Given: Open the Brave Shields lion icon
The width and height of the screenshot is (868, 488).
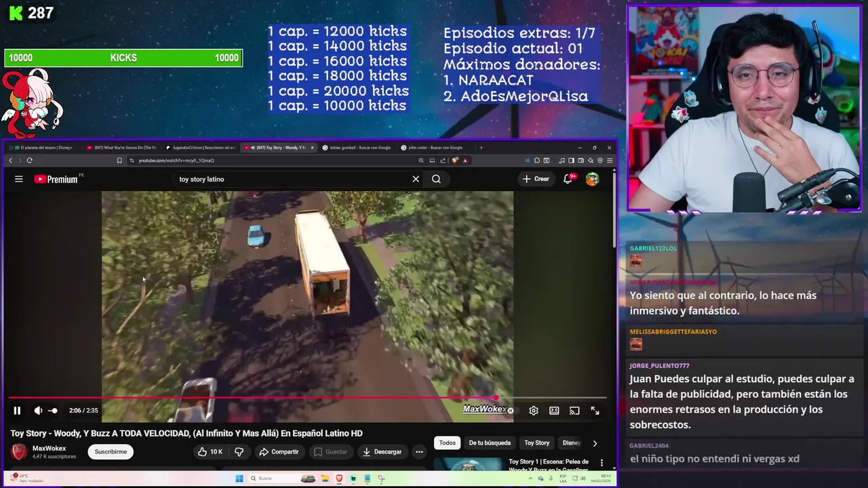Looking at the screenshot, I should pos(455,161).
